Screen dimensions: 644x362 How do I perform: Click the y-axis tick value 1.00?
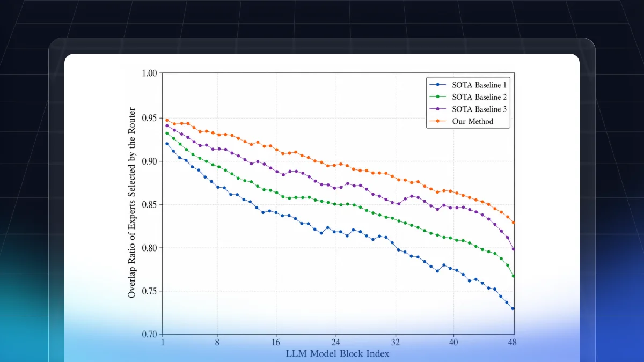pos(149,74)
